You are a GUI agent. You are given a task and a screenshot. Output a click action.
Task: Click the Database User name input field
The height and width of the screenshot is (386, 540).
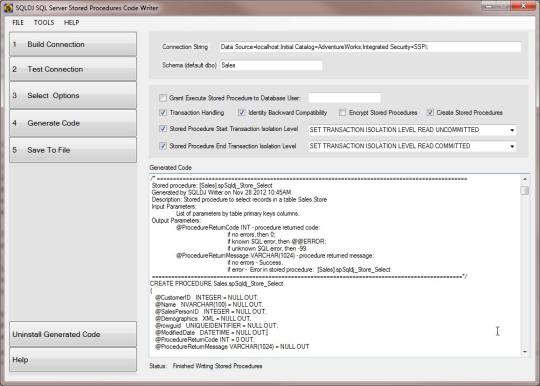344,98
